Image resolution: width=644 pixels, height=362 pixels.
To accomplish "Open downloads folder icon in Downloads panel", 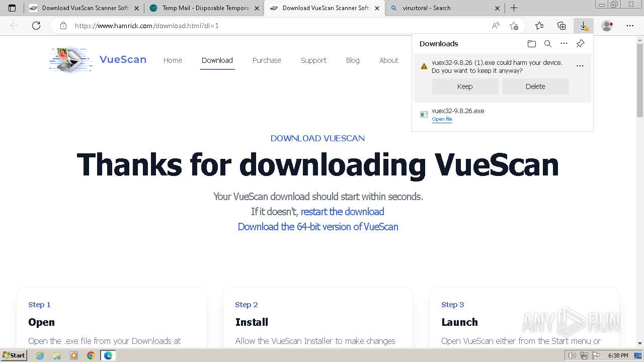I will 532,44.
